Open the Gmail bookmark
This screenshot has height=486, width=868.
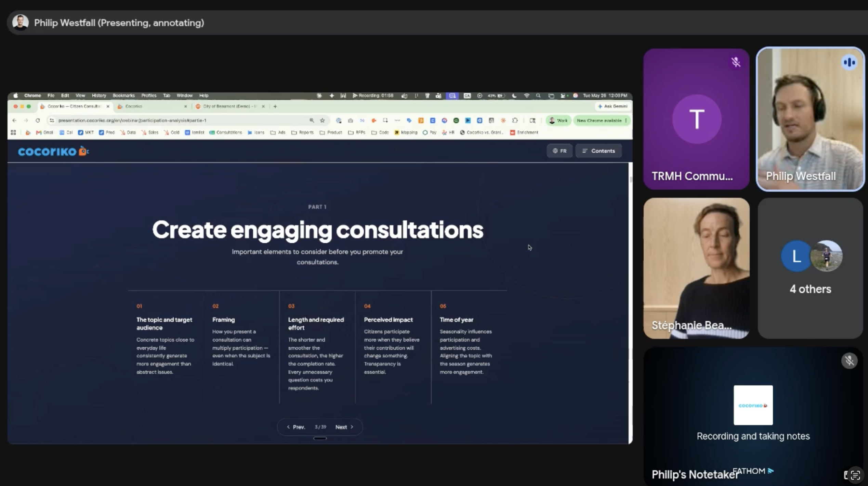tap(44, 132)
